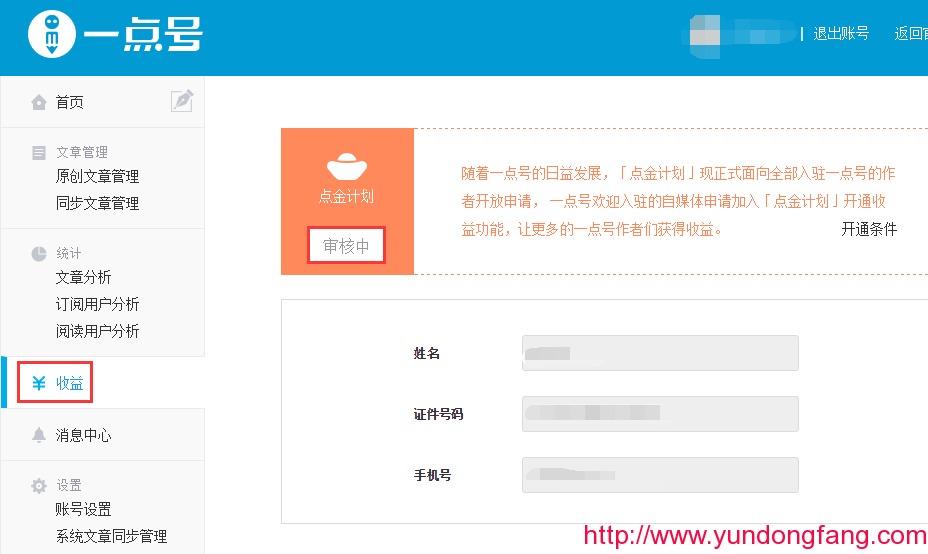Select 阅读用户分析 in the sidebar

[x=97, y=331]
